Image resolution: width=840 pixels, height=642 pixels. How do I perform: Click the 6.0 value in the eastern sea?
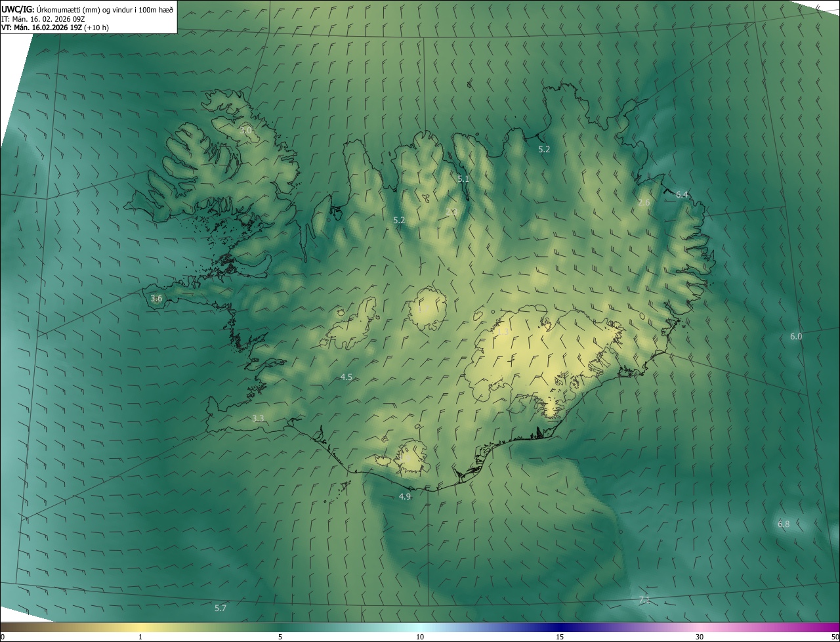click(x=796, y=336)
